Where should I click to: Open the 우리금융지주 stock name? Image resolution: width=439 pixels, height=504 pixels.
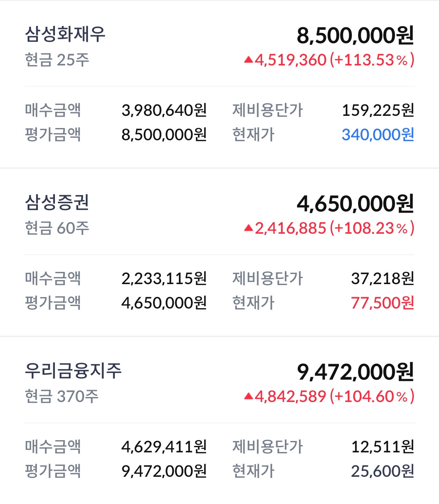[73, 371]
